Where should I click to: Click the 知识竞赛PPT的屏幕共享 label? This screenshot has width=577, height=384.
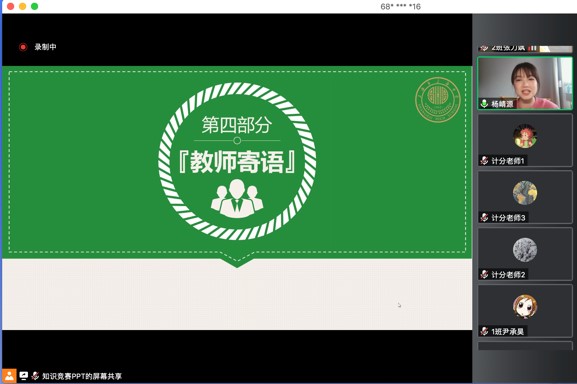tap(82, 376)
